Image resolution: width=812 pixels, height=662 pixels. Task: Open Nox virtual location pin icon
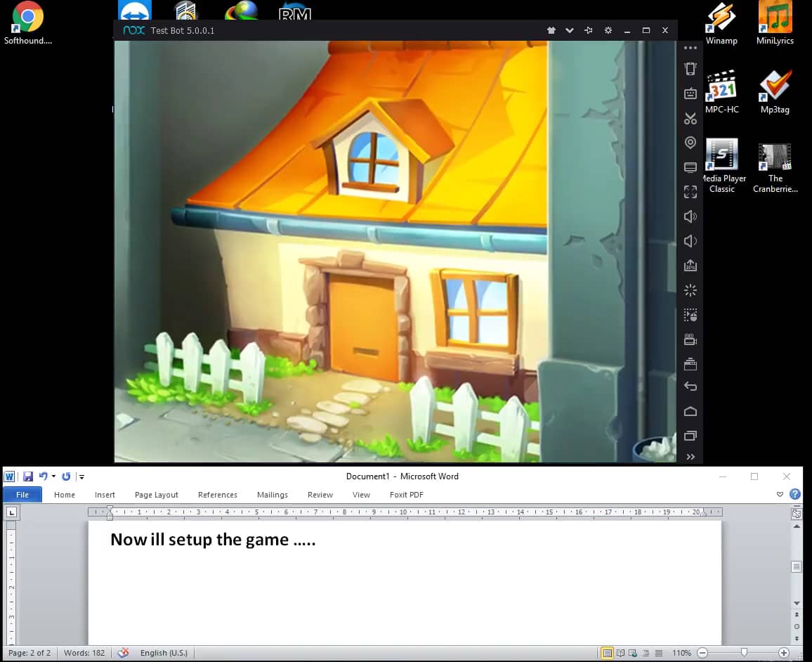(690, 143)
